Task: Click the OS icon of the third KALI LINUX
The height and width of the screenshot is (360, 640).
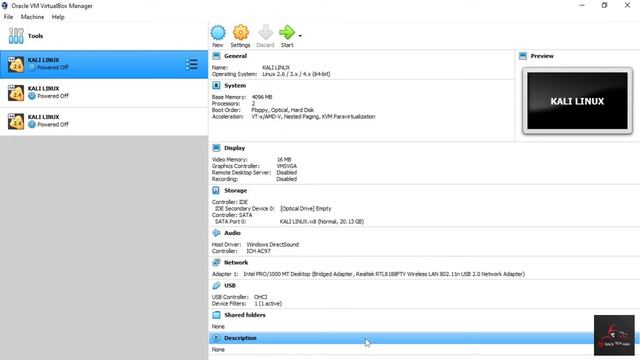Action: click(16, 122)
